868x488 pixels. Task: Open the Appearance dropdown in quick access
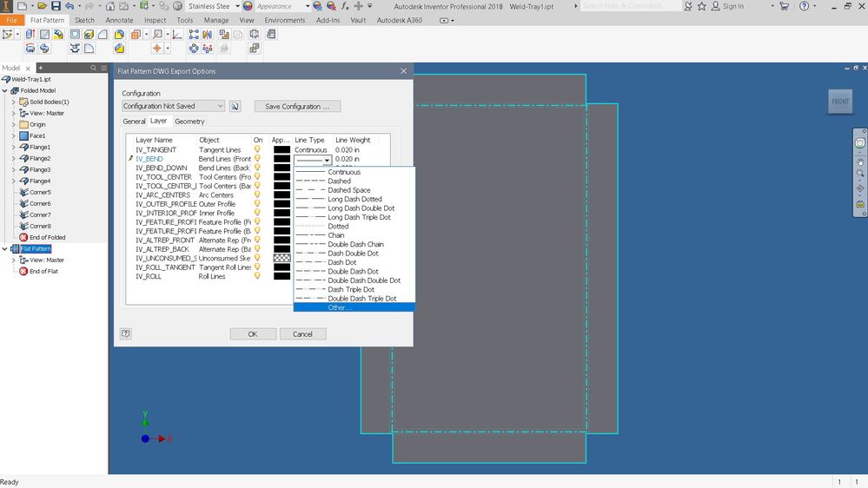pyautogui.click(x=308, y=6)
